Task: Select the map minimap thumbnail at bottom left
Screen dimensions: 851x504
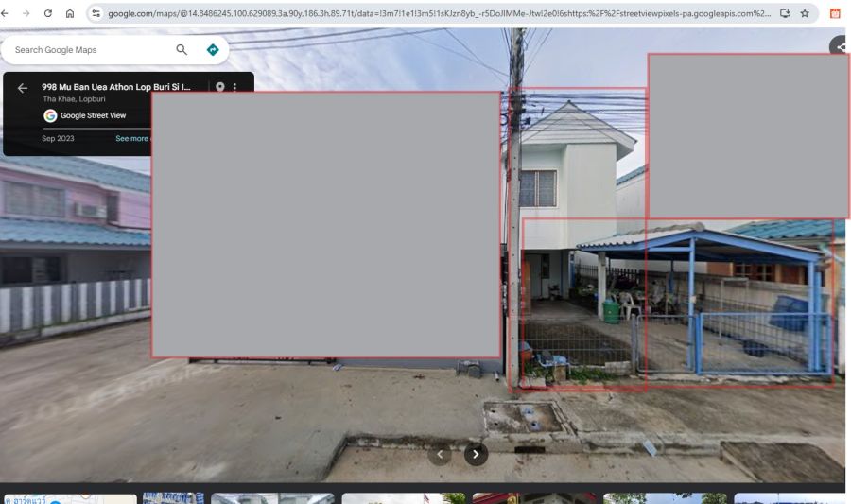Action: tap(68, 498)
